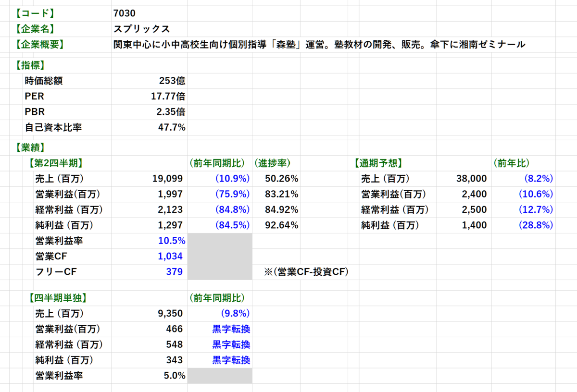The height and width of the screenshot is (392, 577).
Task: Select the 83.21% progress rate
Action: pos(281,194)
